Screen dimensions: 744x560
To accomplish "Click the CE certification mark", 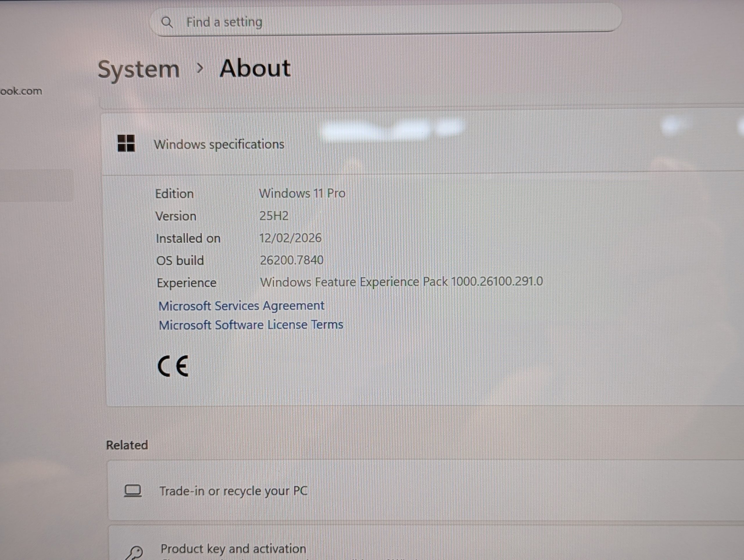I will 173,366.
